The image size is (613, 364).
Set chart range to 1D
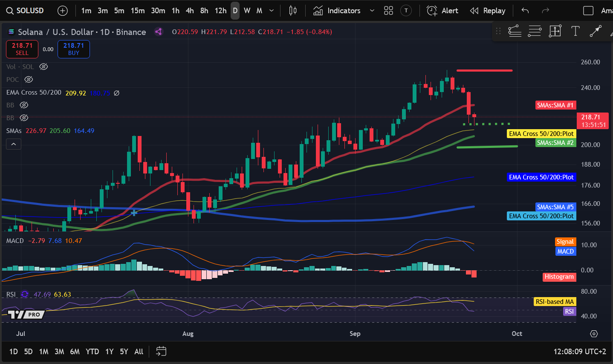(x=14, y=352)
